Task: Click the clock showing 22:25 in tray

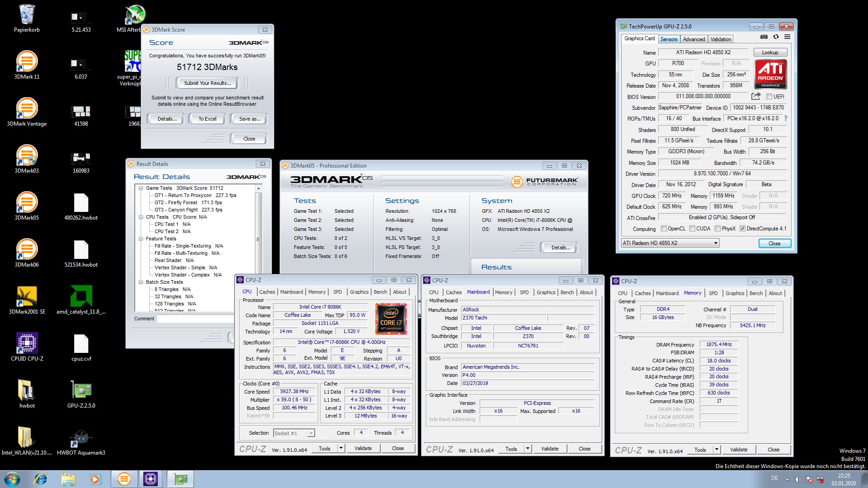Action: pyautogui.click(x=844, y=475)
